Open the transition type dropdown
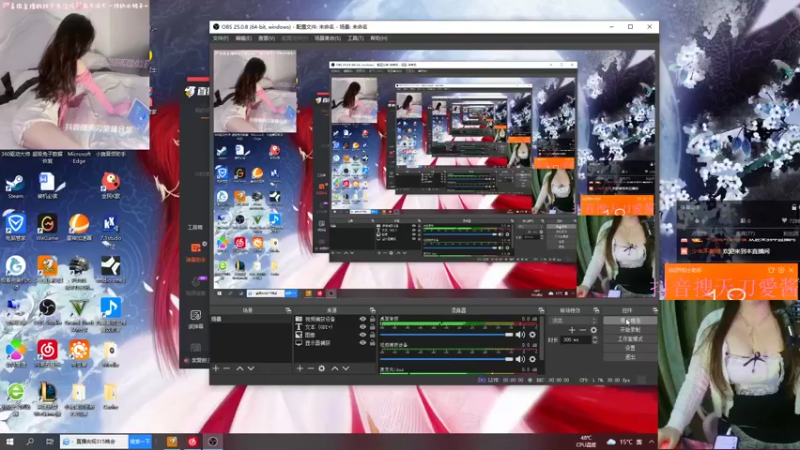Viewport: 800px width, 450px height. pos(573,320)
